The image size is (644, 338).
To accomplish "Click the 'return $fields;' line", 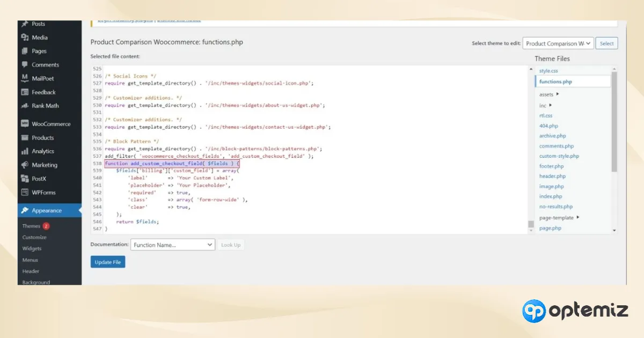I will point(138,222).
